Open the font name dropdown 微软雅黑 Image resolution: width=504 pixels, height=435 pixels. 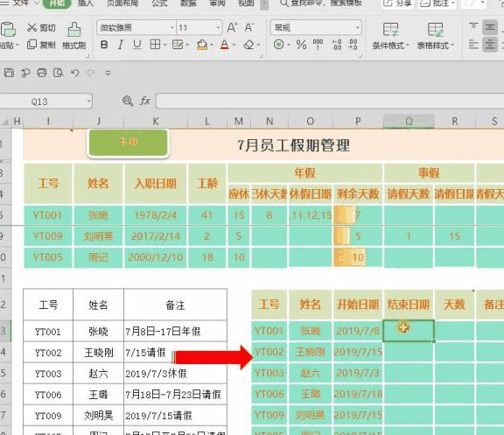click(x=172, y=28)
